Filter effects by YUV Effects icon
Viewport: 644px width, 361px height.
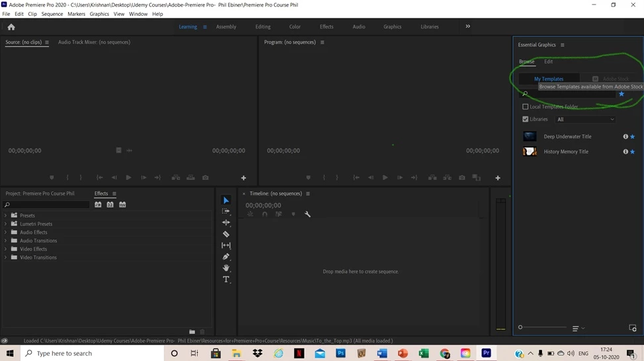122,205
